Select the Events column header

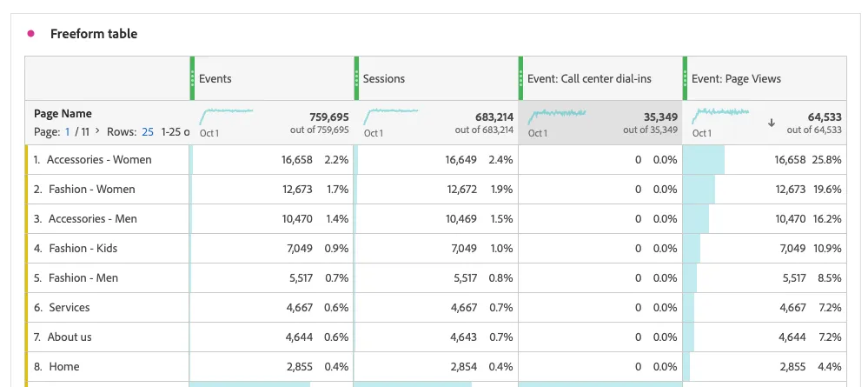(x=215, y=79)
